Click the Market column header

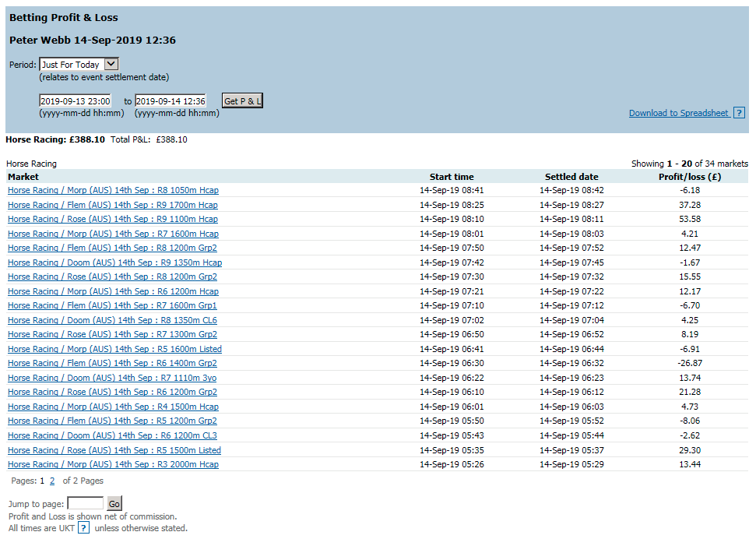(23, 177)
